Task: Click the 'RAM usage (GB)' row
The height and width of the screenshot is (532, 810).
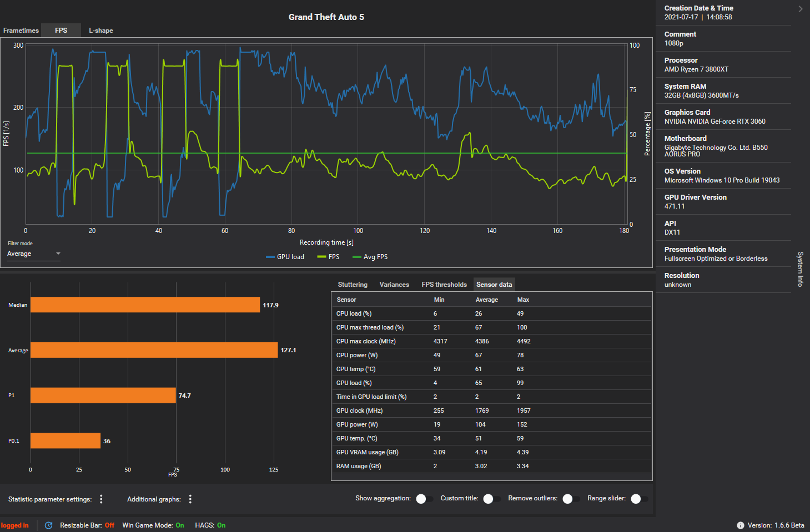Action: [x=491, y=466]
